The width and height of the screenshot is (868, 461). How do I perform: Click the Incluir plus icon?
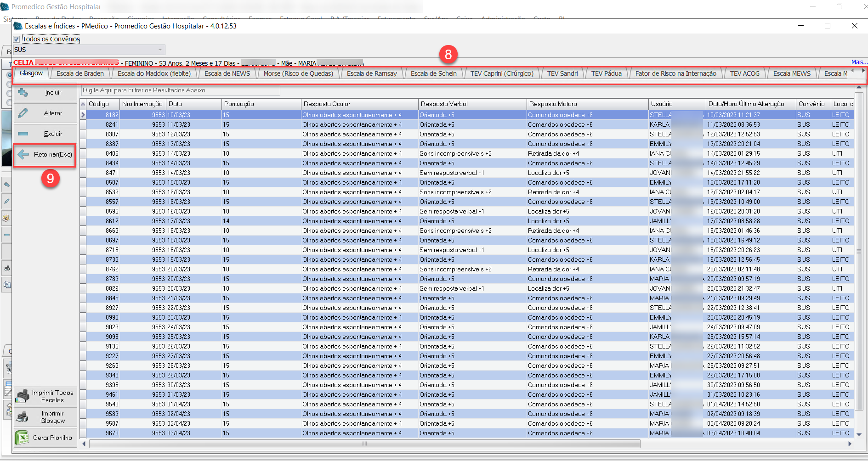point(23,93)
